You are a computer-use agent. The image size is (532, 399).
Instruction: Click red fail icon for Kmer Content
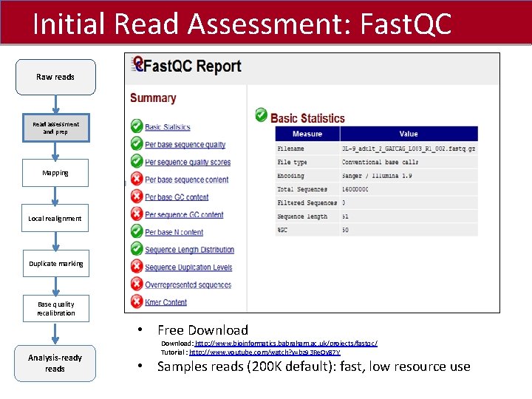pyautogui.click(x=137, y=301)
